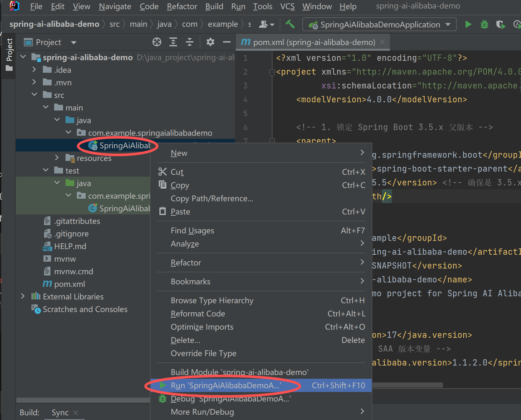Open the New submenu in context menu
This screenshot has width=521, height=420.
tap(261, 153)
